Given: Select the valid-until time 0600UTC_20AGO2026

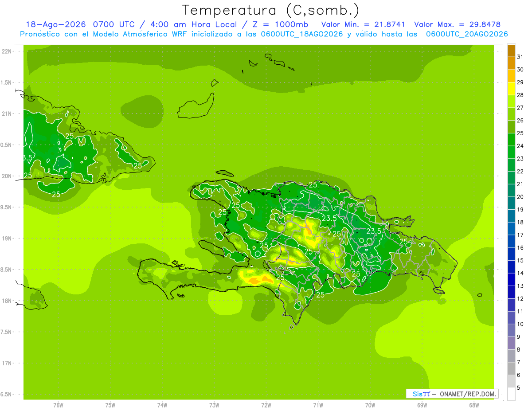Looking at the screenshot, I should 467,34.
